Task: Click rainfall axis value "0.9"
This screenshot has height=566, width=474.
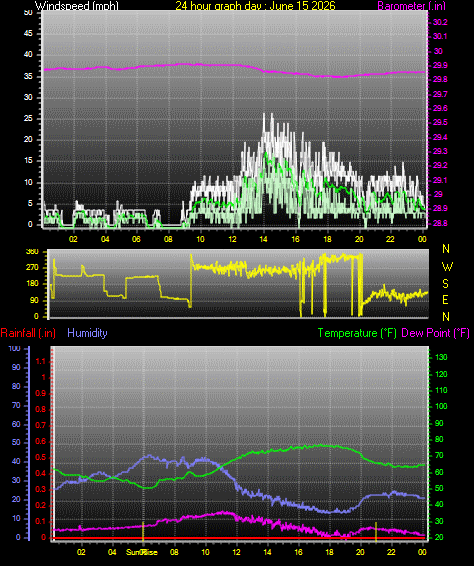Action: 41,393
